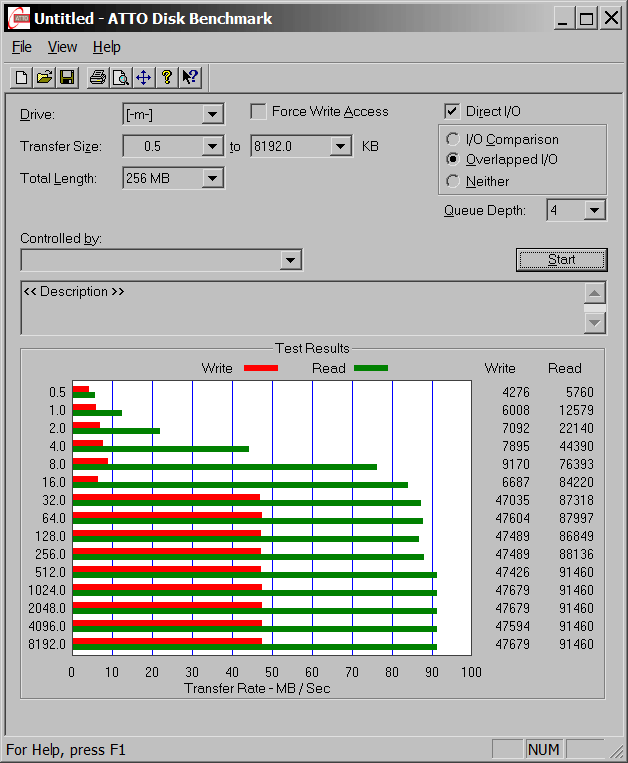Click the Open folder toolbar icon
This screenshot has height=763, width=628.
(44, 77)
